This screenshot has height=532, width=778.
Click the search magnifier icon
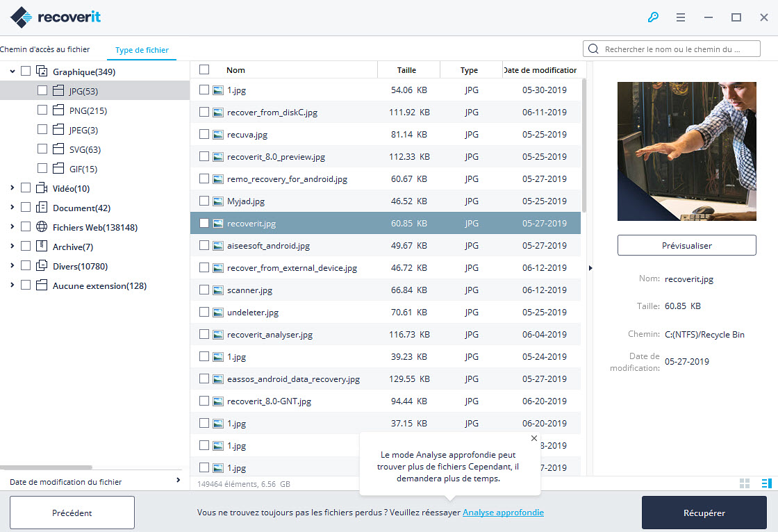tap(593, 49)
